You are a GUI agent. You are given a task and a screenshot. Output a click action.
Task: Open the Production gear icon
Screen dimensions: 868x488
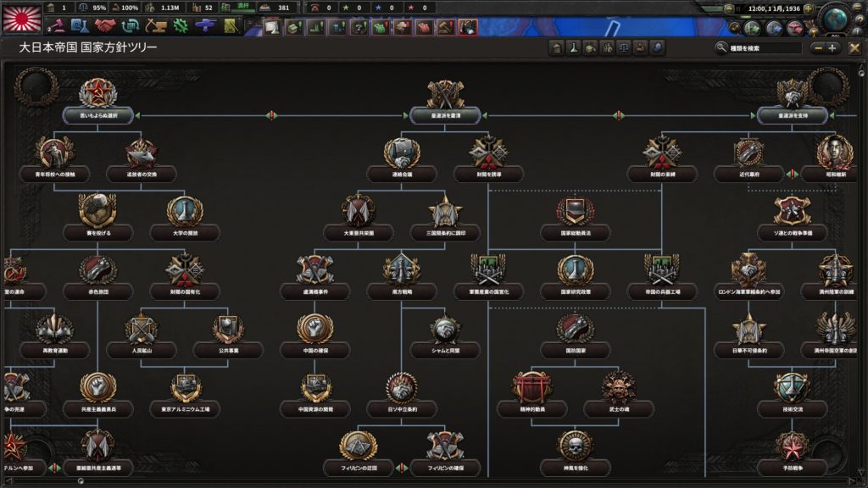point(181,26)
